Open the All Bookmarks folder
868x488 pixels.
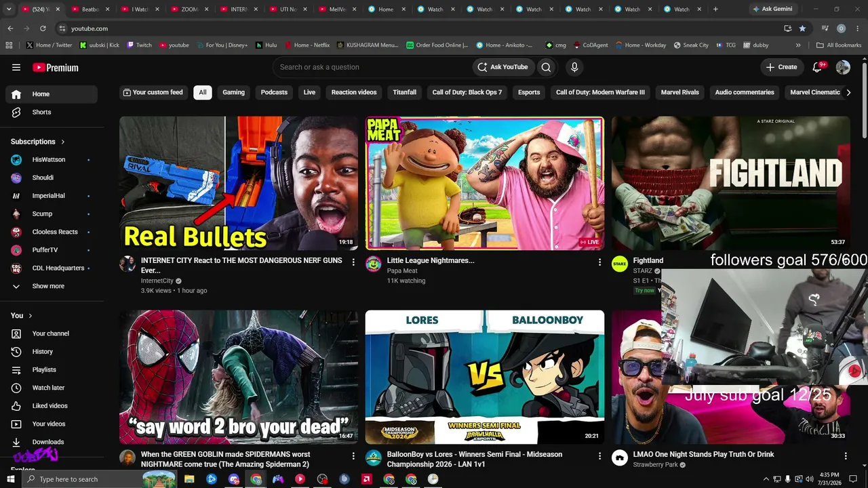click(x=839, y=45)
